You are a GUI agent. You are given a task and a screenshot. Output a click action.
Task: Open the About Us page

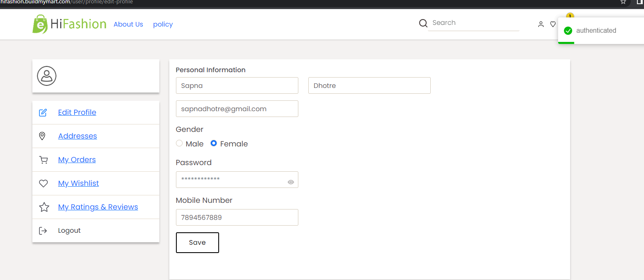128,24
